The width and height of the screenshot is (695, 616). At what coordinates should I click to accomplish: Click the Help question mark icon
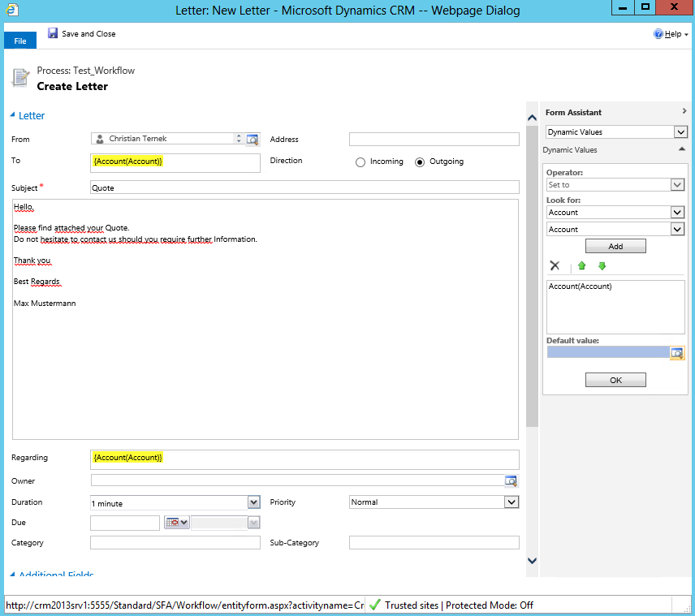coord(658,34)
